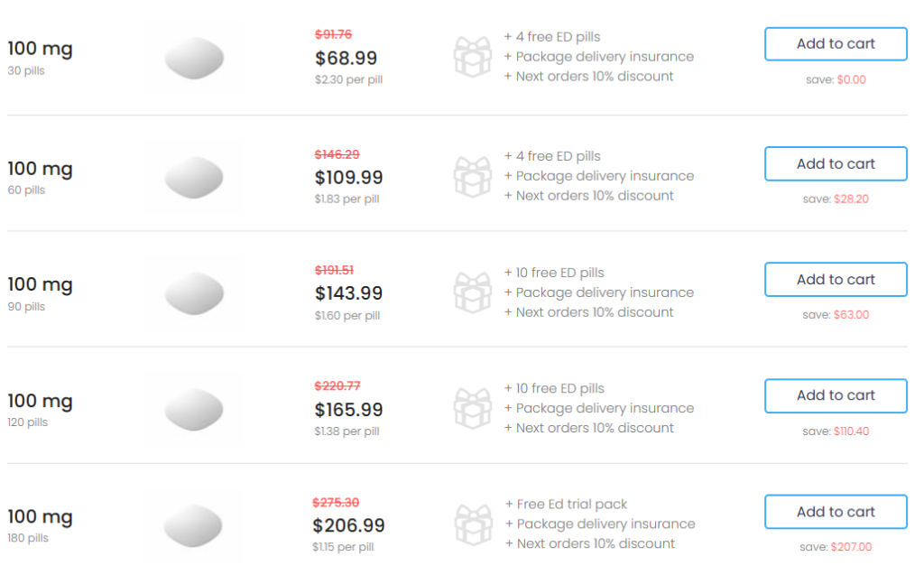Click the gift box icon in the 120 pills row
This screenshot has width=924, height=575.
click(x=473, y=408)
